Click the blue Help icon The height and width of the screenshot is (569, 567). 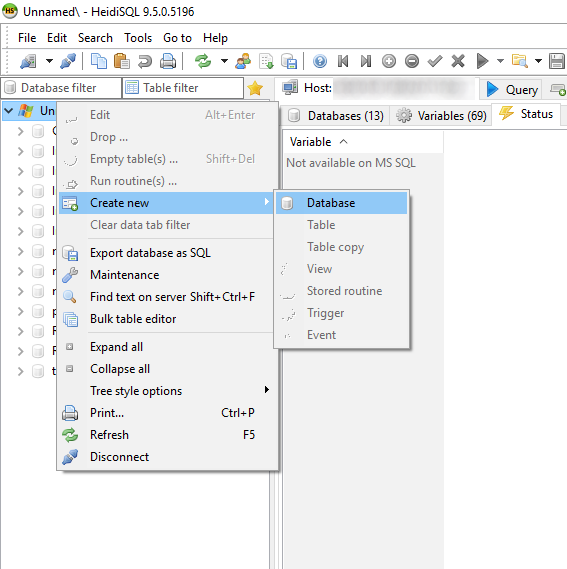click(320, 61)
